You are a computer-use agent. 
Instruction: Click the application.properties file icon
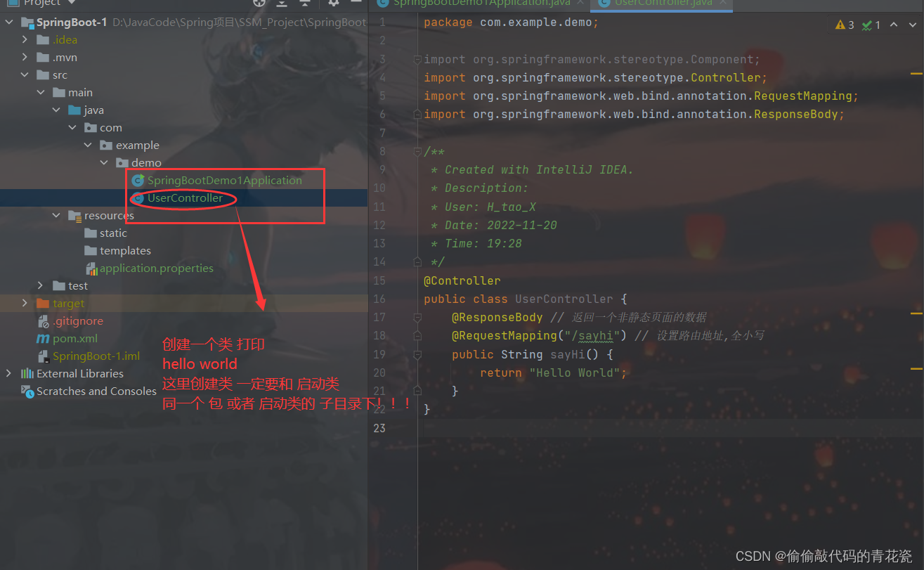[x=91, y=268]
